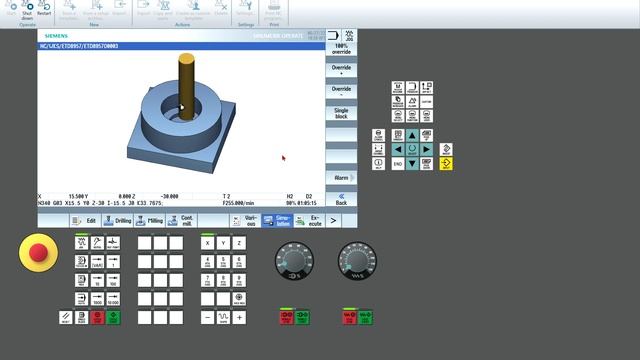This screenshot has width=640, height=360.
Task: Expand softkey bar with > arrow
Action: coord(333,221)
